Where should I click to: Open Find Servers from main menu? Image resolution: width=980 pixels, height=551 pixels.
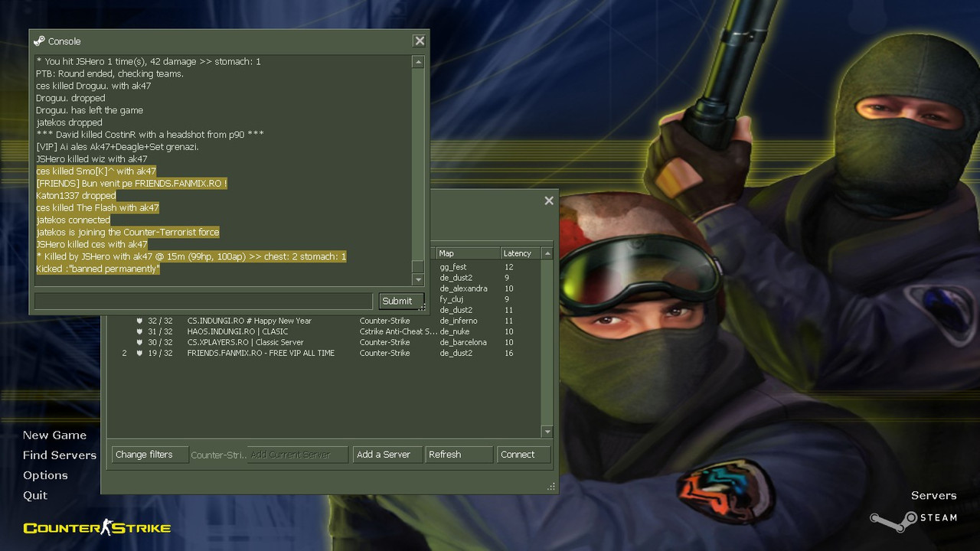click(60, 455)
